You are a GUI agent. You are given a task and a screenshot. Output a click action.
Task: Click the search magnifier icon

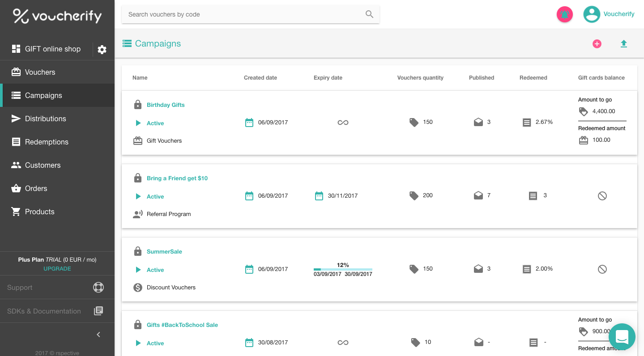coord(369,14)
